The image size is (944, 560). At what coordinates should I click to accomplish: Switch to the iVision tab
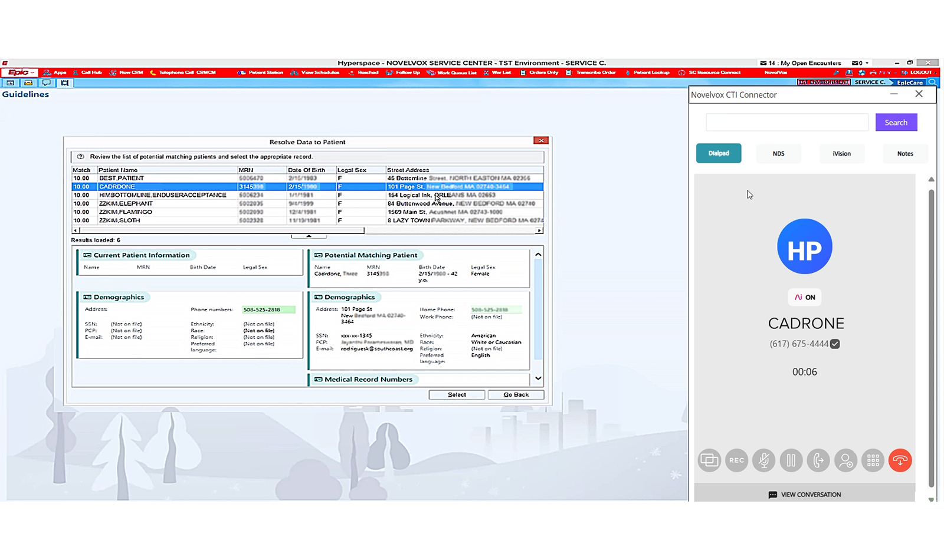(x=842, y=154)
